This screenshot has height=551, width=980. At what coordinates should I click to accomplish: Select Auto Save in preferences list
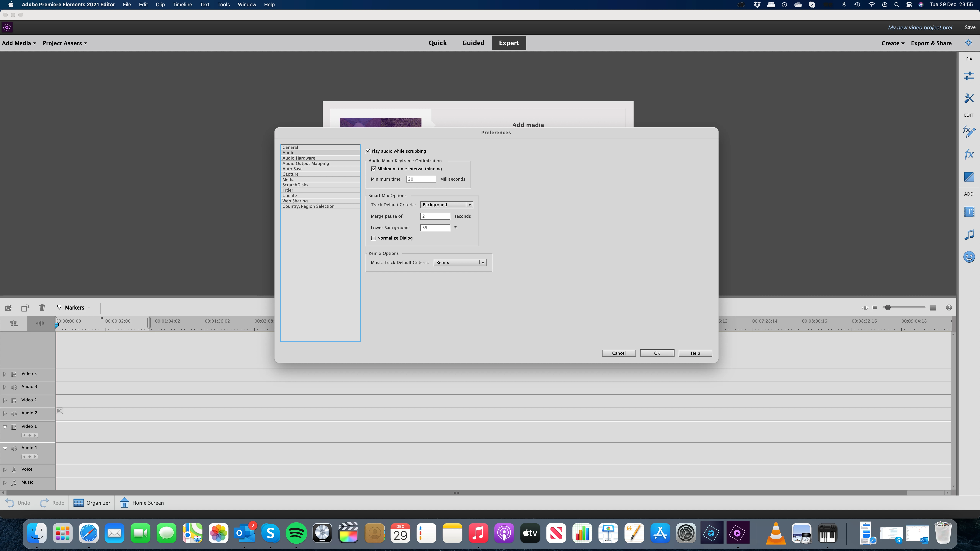(x=292, y=169)
